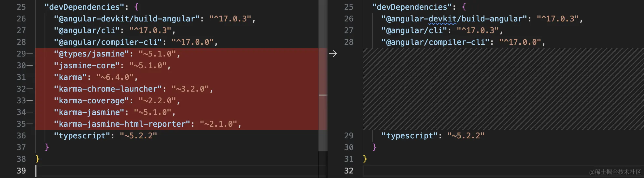
Task: Click "karma-jasmine": "~5.1.0" line
Action: click(x=115, y=112)
